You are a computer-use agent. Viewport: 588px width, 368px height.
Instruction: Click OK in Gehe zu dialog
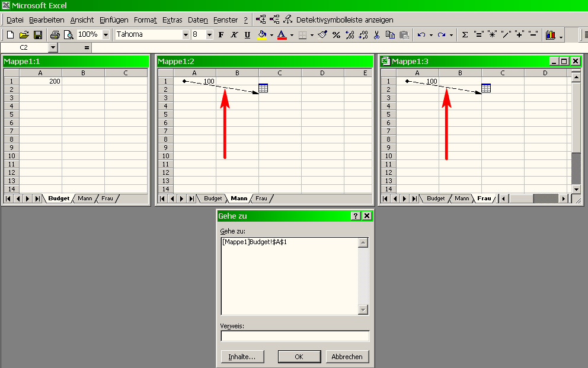(299, 357)
